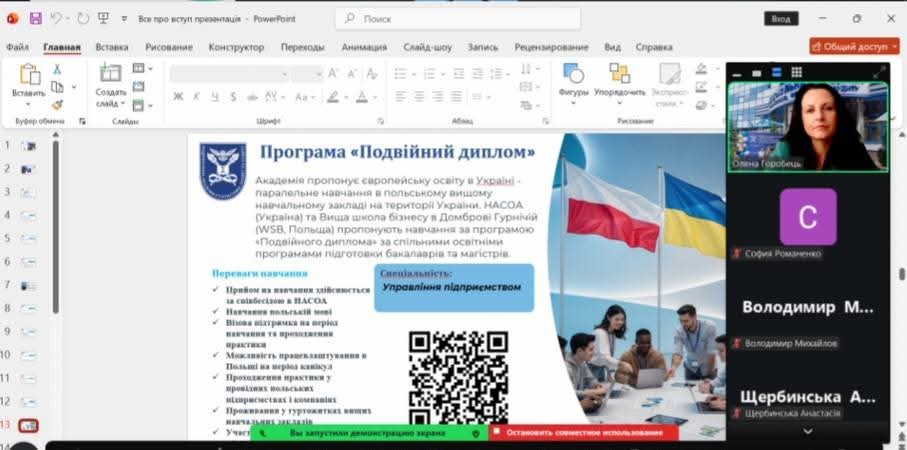The width and height of the screenshot is (907, 450).
Task: Open the Фигуры shapes gallery
Action: (573, 80)
